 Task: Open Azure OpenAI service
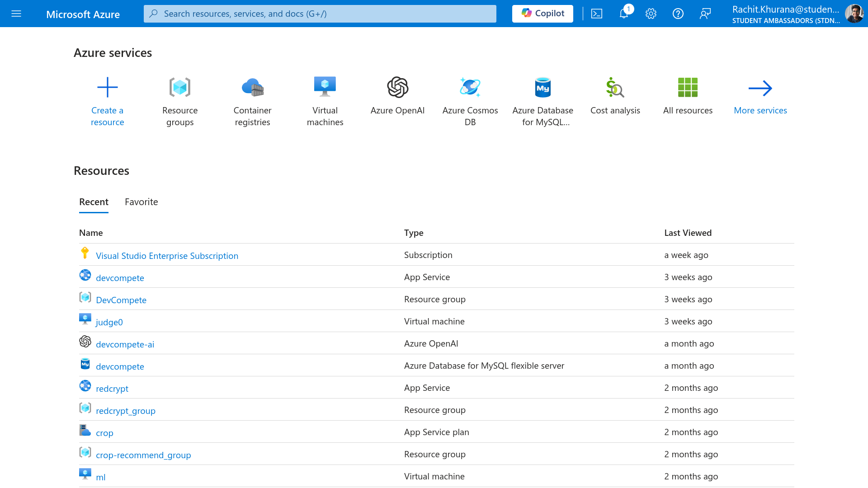pyautogui.click(x=397, y=95)
